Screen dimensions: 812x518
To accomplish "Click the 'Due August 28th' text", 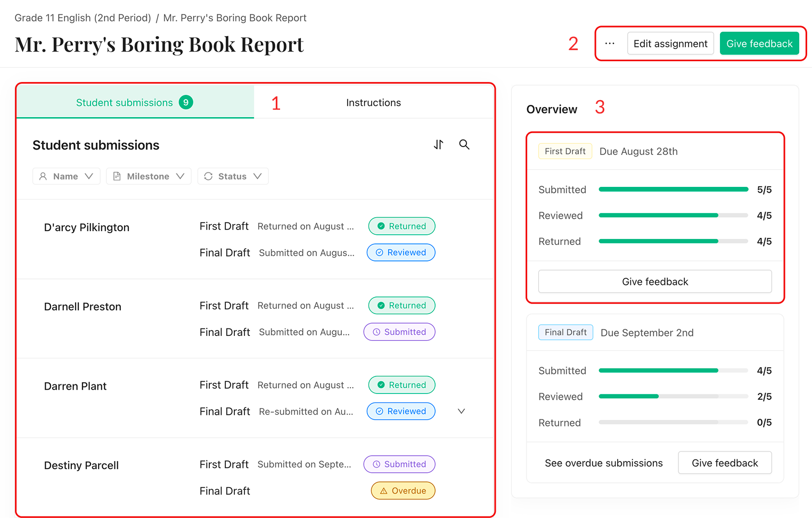I will [x=638, y=151].
